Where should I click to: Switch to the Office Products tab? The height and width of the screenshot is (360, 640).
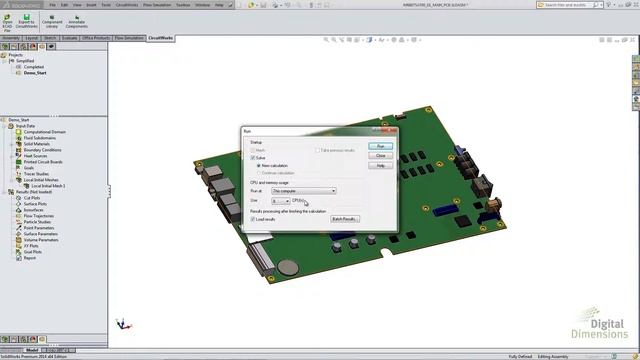96,38
